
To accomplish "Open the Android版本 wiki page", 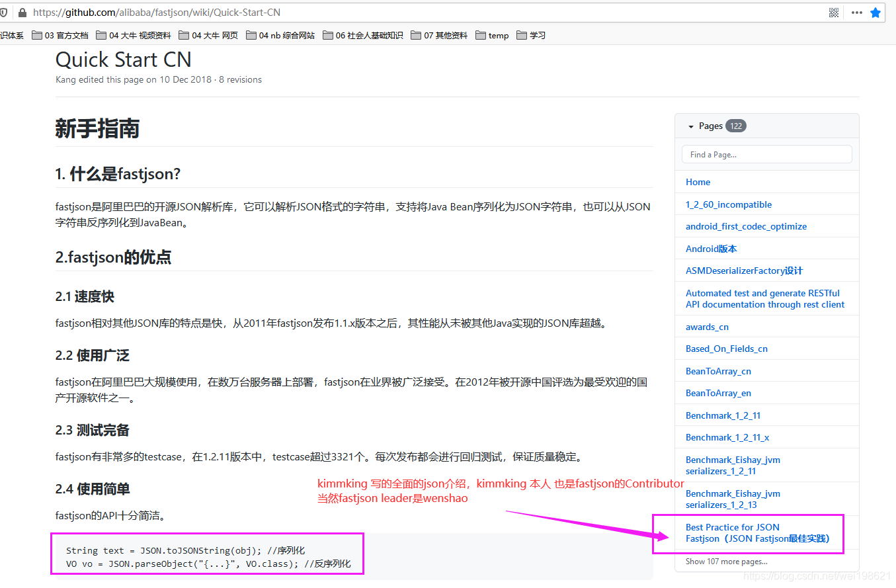I will [711, 249].
